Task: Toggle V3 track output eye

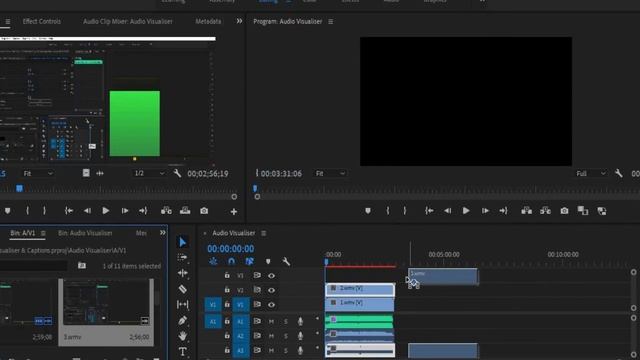Action: pyautogui.click(x=271, y=276)
